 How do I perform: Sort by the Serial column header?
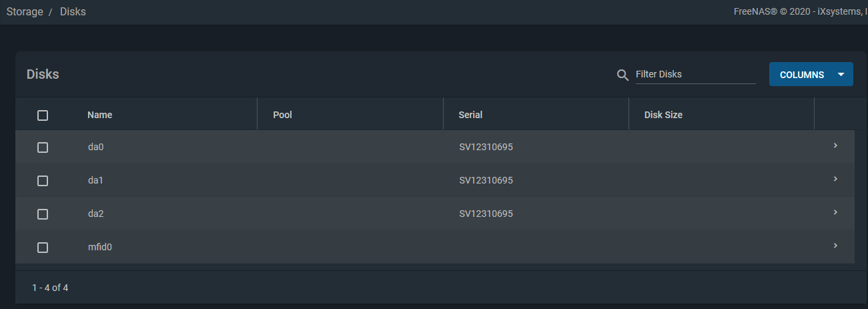tap(470, 115)
